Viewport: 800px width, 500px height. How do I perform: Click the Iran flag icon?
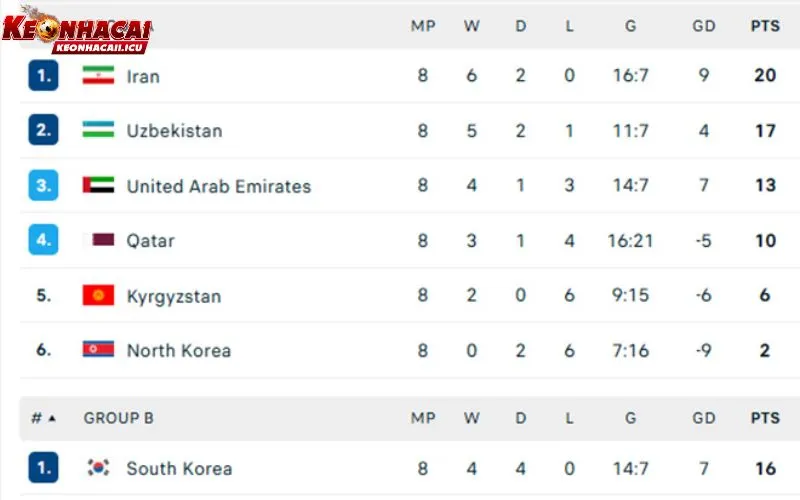(98, 75)
